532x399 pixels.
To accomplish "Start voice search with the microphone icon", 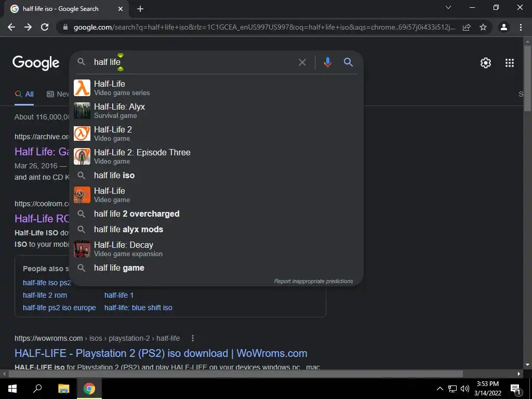I will (x=327, y=62).
